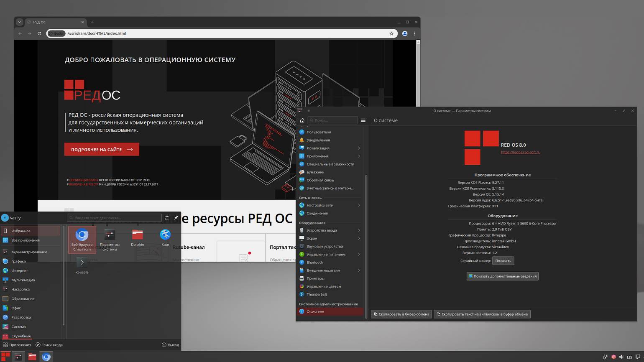Click the volume icon in system tray
Image resolution: width=644 pixels, height=362 pixels.
pos(621,357)
